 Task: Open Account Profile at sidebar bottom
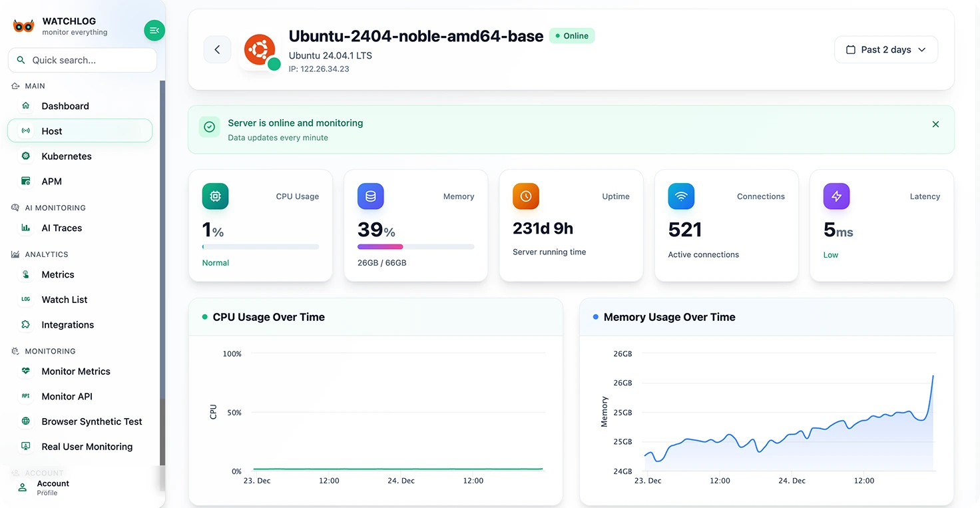coord(53,487)
